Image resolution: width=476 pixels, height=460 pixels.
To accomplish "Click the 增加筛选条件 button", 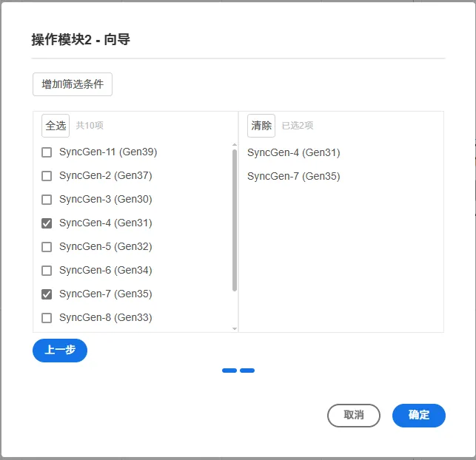I will (x=73, y=84).
